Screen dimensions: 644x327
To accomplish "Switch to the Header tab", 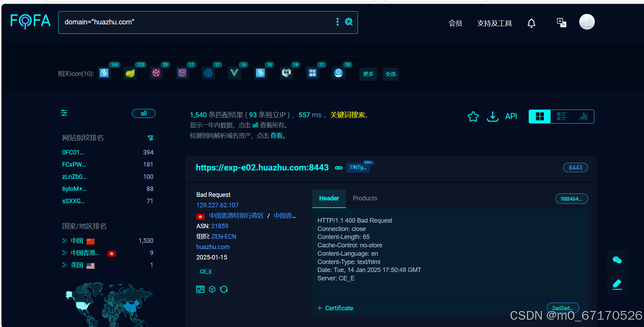I will click(x=329, y=198).
